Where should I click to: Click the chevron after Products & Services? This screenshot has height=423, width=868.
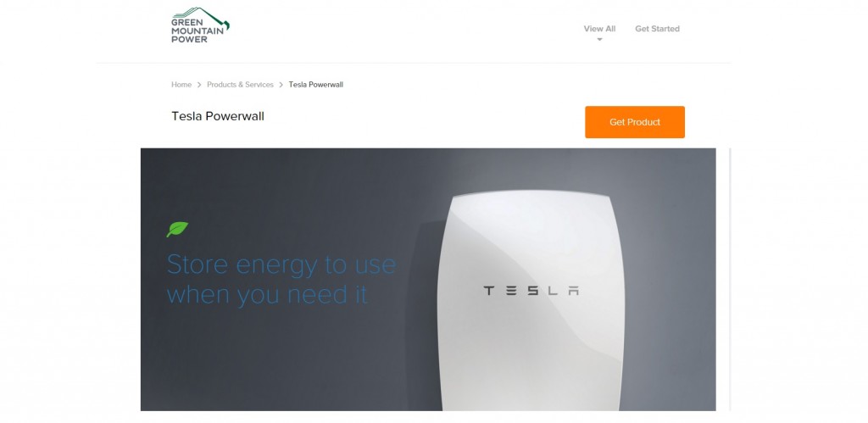pos(281,85)
